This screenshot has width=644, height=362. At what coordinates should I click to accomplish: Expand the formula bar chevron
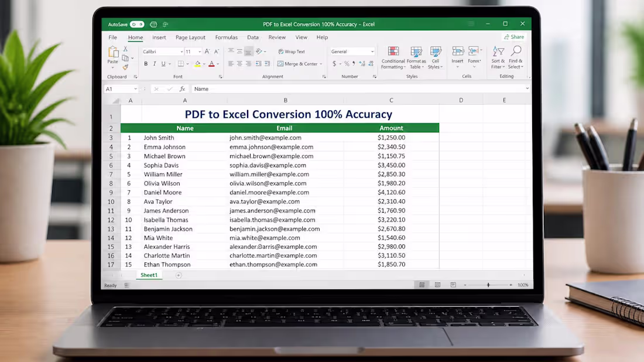527,89
